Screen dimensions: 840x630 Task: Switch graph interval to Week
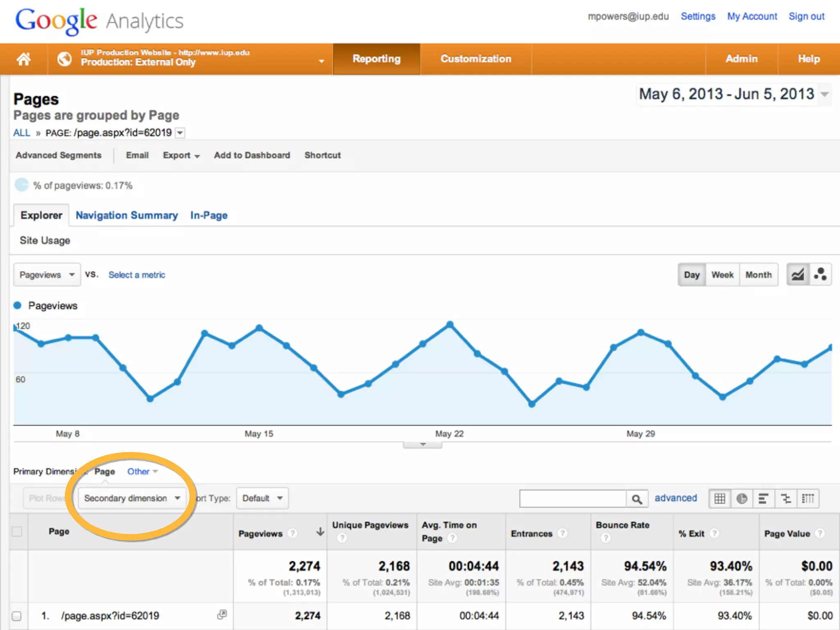722,275
